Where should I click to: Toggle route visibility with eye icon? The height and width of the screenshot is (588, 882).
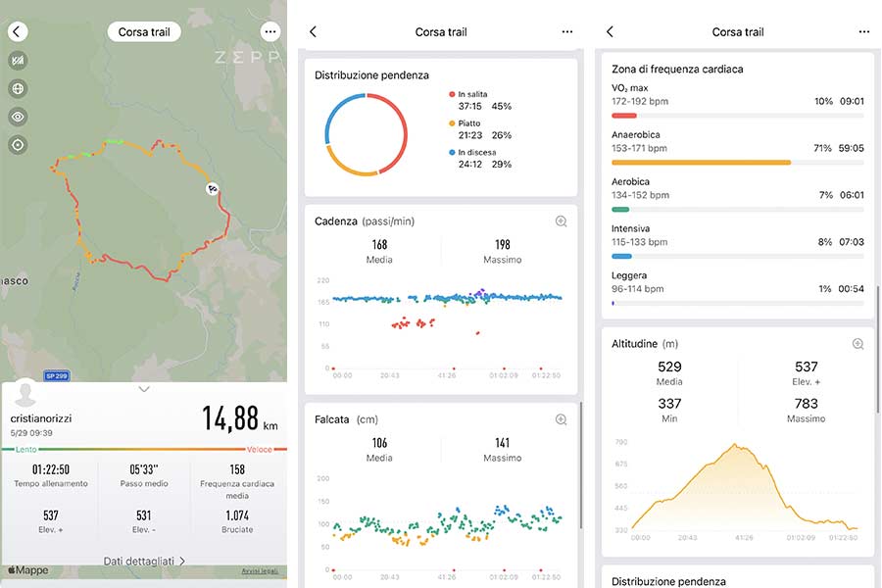pyautogui.click(x=18, y=117)
